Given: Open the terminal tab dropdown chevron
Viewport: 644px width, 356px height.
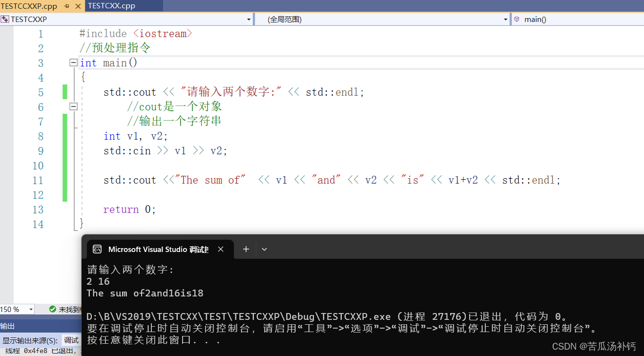Looking at the screenshot, I should pos(264,249).
